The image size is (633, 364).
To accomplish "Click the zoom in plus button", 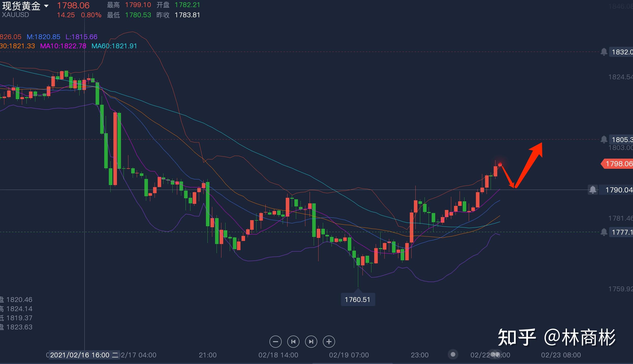I will pyautogui.click(x=329, y=342).
